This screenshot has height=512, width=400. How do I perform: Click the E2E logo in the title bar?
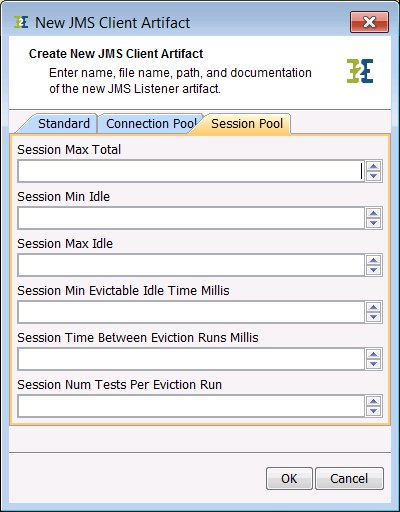(21, 22)
